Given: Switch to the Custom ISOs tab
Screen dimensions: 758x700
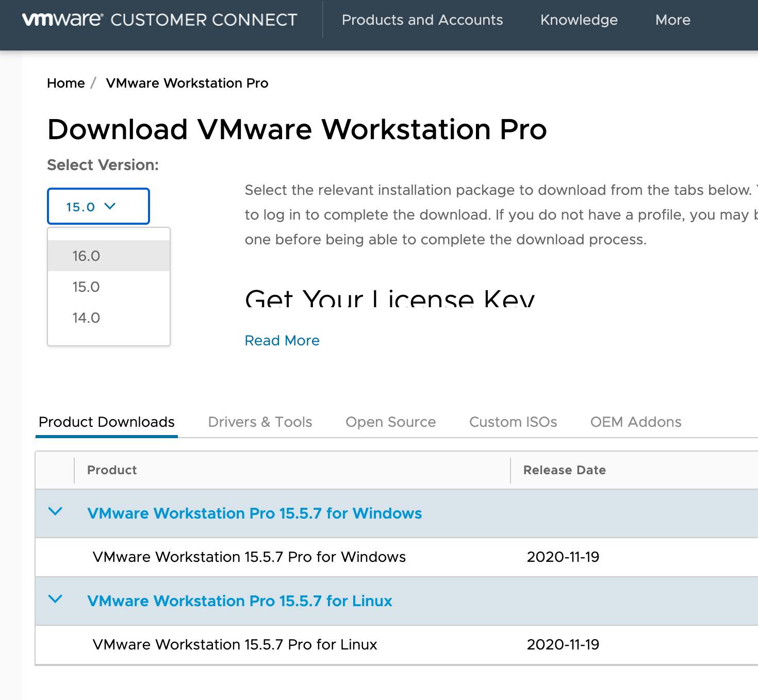Looking at the screenshot, I should pos(513,422).
